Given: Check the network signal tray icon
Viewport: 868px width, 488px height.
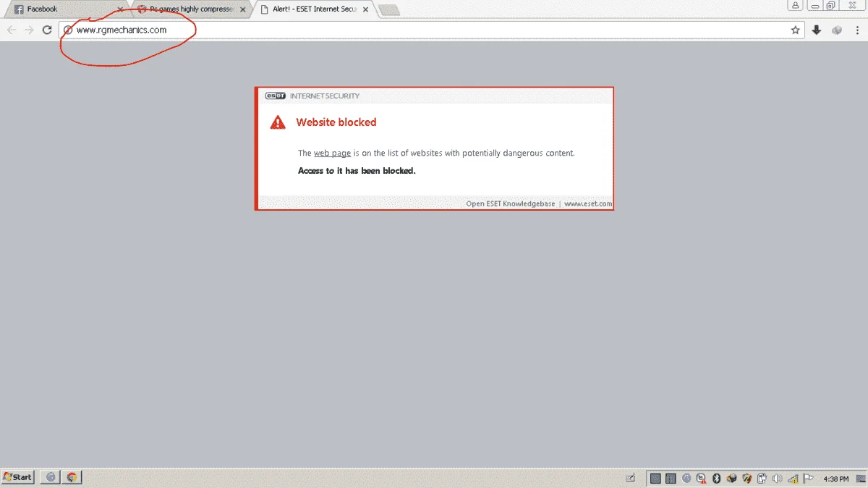Looking at the screenshot, I should click(793, 478).
